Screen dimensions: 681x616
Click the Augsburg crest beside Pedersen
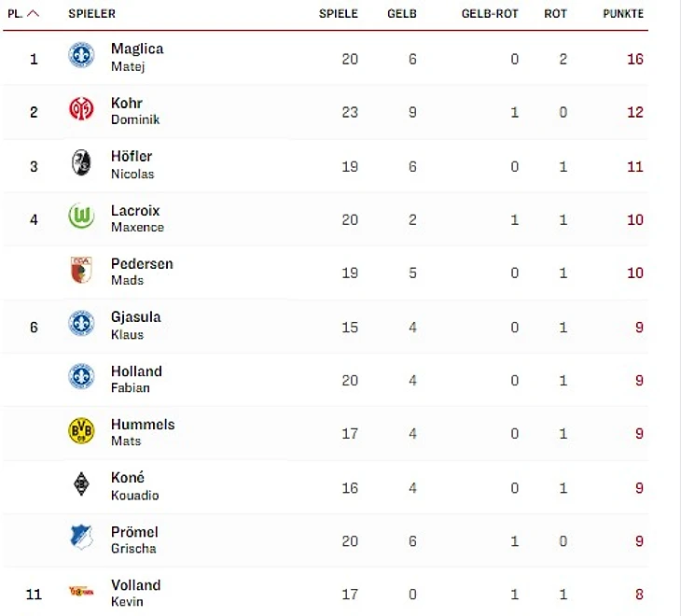pyautogui.click(x=81, y=272)
